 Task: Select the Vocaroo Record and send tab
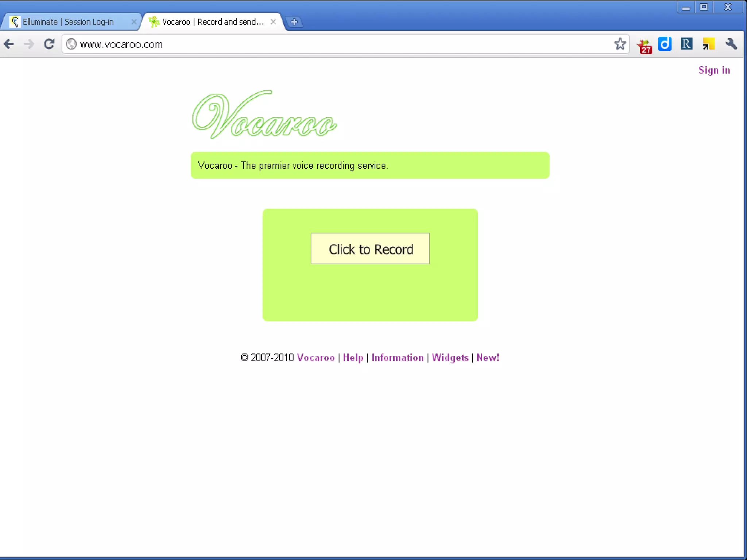213,22
